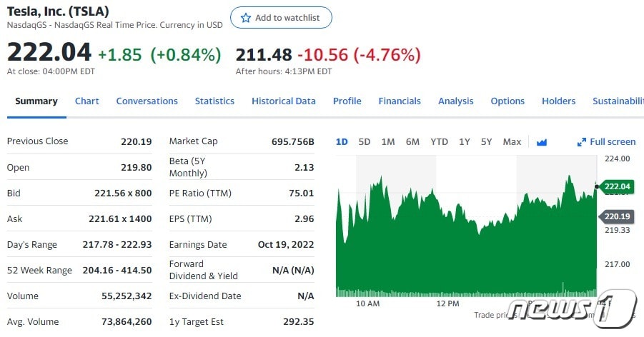644x337 pixels.
Task: Click the 222.04 current price marker on chart
Action: coord(618,187)
